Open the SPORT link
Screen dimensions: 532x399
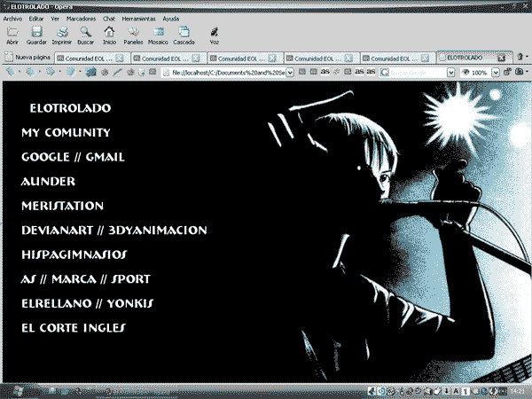point(131,279)
